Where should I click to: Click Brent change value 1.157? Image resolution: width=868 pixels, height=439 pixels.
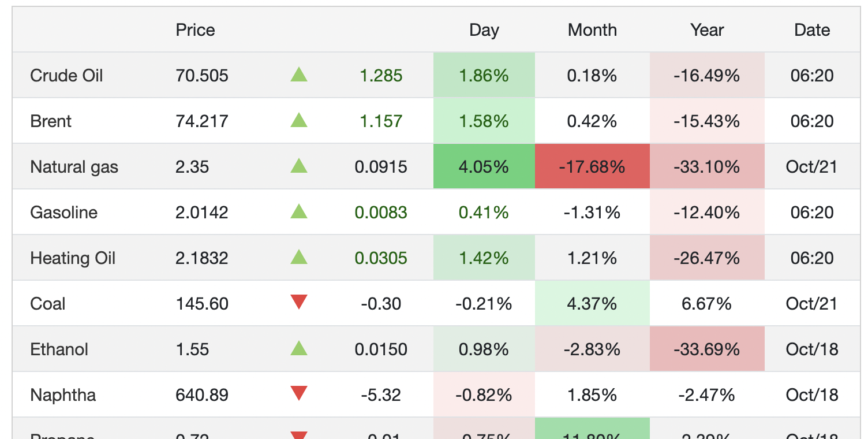point(381,121)
